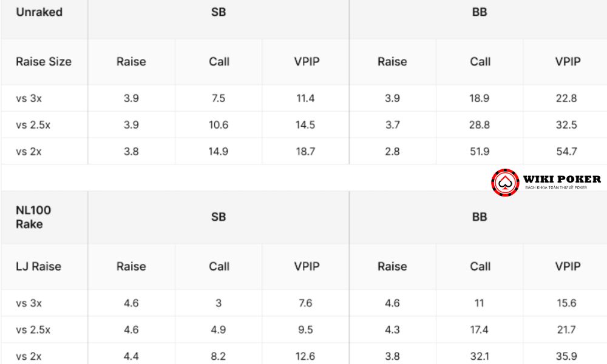The width and height of the screenshot is (607, 364).
Task: Select the 8.2 SB call cell
Action: pyautogui.click(x=219, y=356)
